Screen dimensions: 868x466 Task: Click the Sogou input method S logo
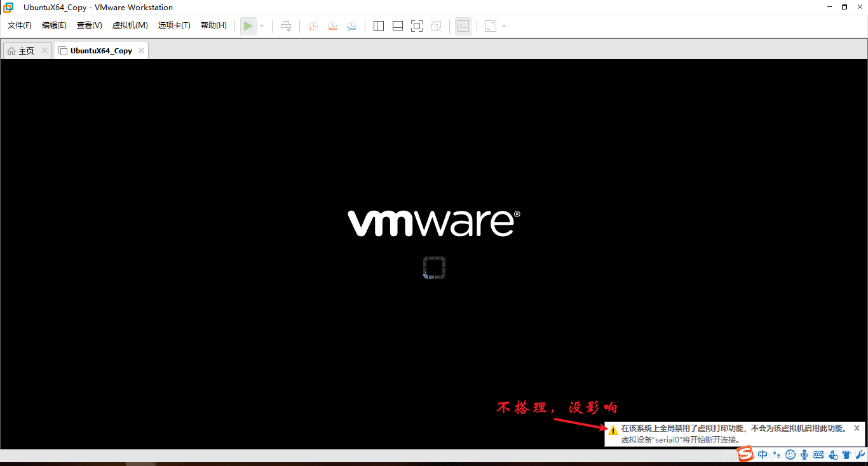745,454
